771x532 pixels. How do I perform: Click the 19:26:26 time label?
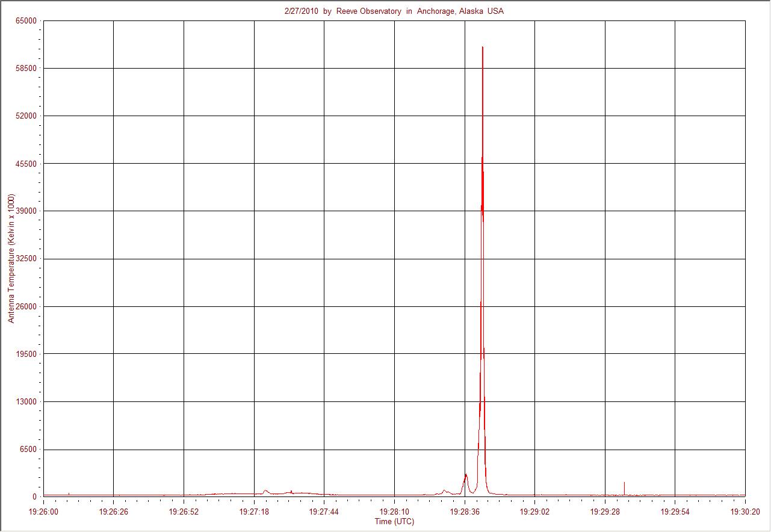click(x=113, y=512)
